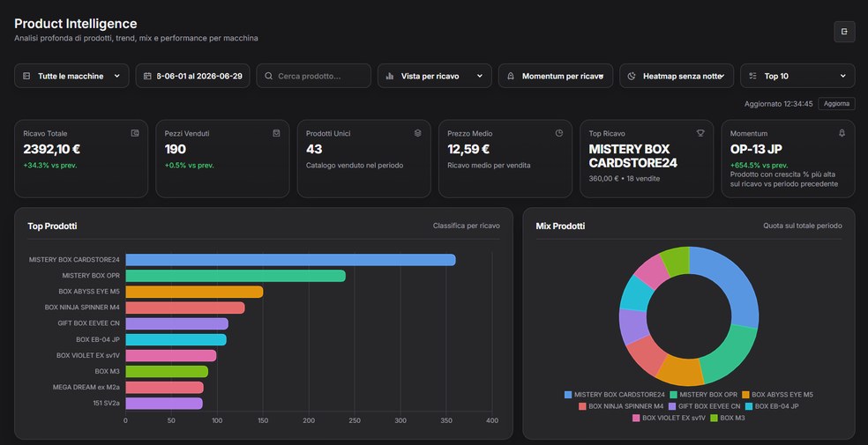The width and height of the screenshot is (868, 445).
Task: Click the MEGA DREAM ex M2a bar
Action: coord(164,388)
